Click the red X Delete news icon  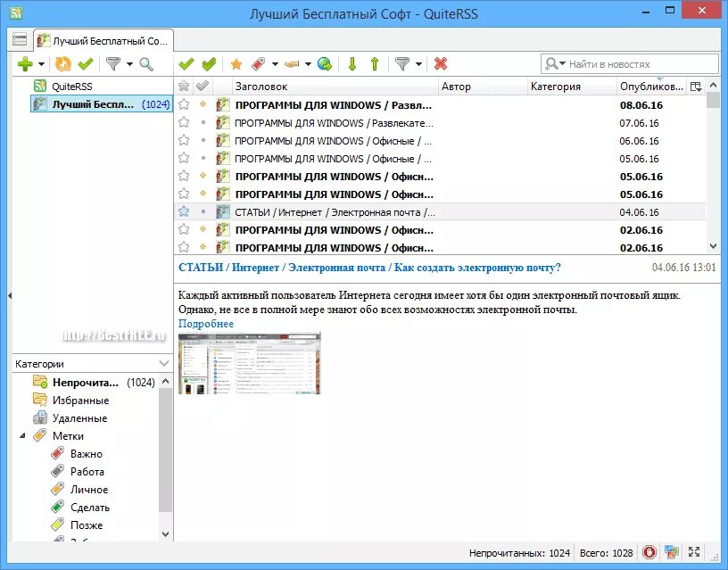pyautogui.click(x=440, y=64)
